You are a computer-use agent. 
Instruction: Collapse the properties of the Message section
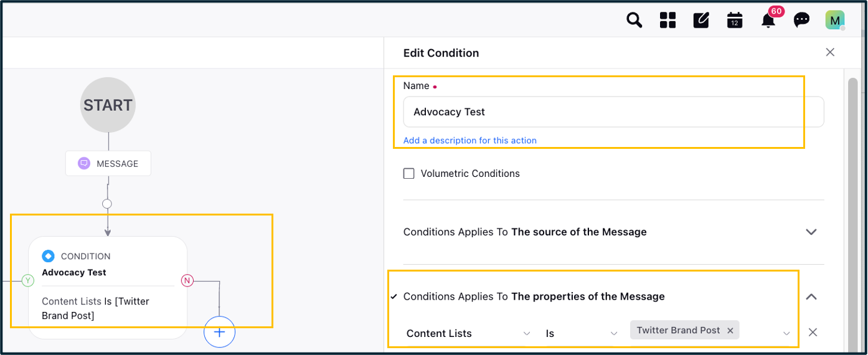point(811,296)
